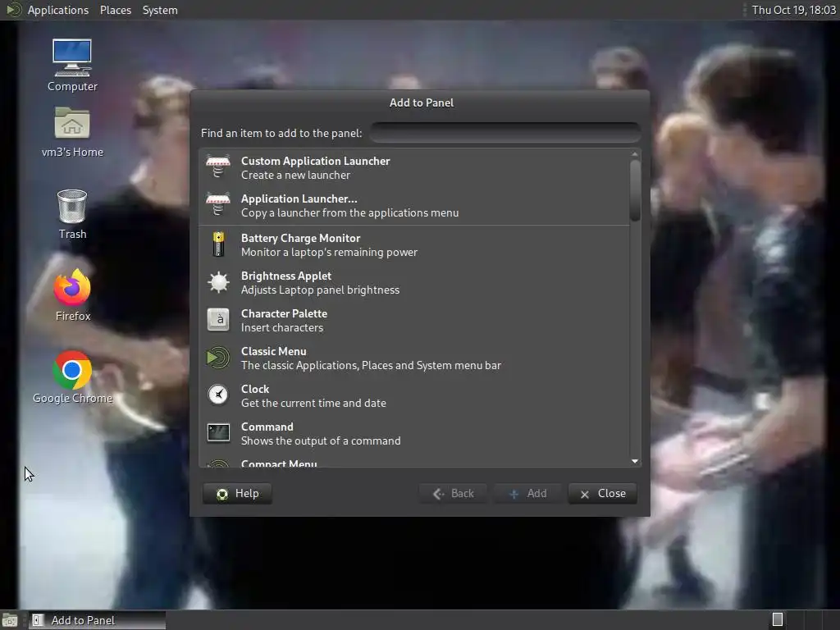Click the 'Add to Panel' dialog title
The image size is (840, 630).
click(x=421, y=103)
